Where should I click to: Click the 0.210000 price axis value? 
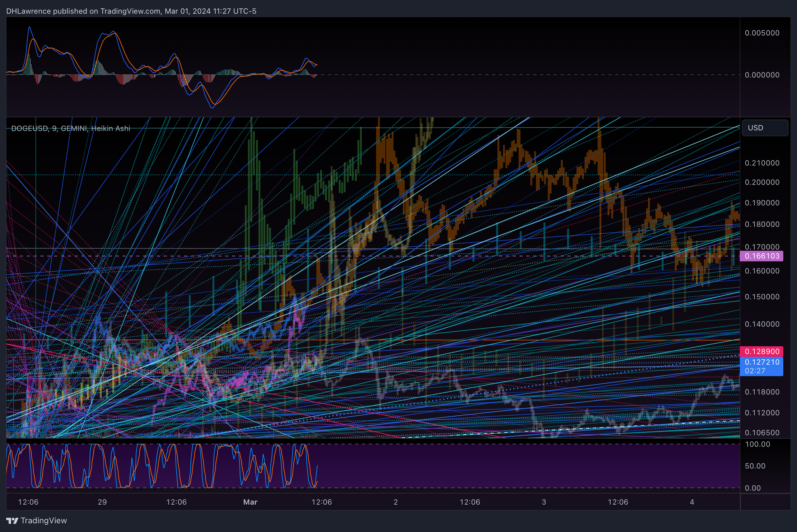[762, 163]
